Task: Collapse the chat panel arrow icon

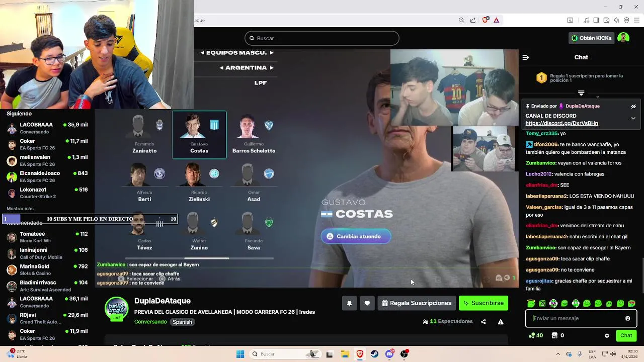Action: 526,57
